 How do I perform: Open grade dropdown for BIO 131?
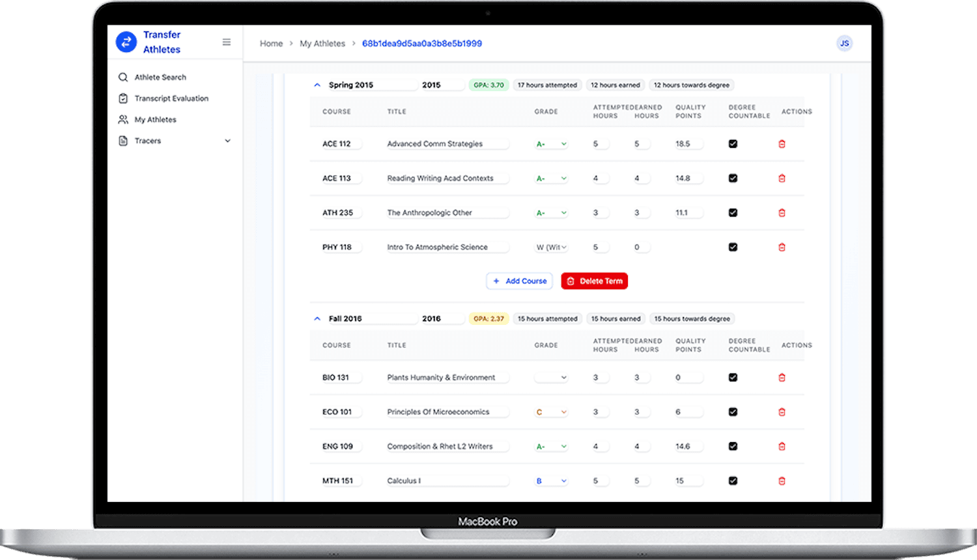[551, 378]
